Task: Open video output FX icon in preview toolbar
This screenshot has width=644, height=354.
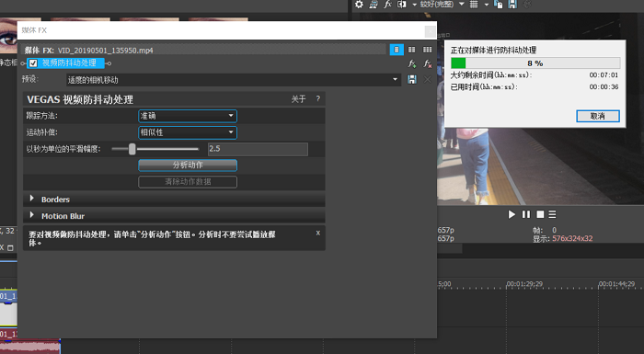Action: coord(387,4)
